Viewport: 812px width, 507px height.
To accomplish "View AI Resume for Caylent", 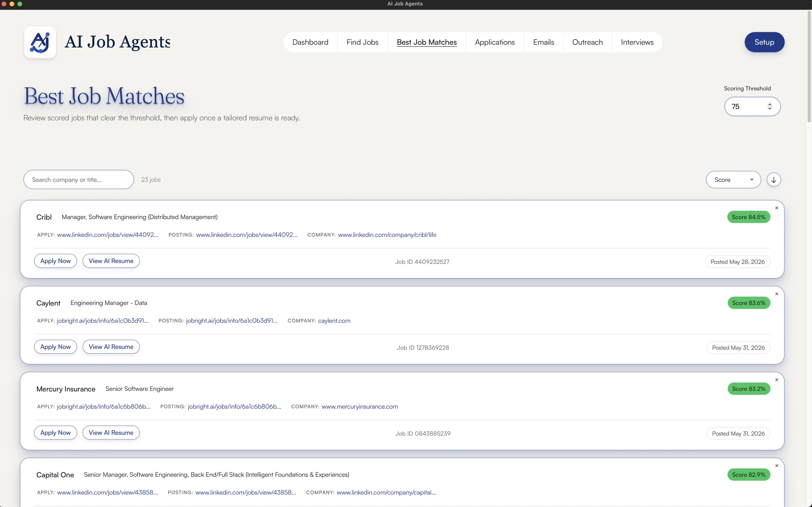I will [x=111, y=347].
